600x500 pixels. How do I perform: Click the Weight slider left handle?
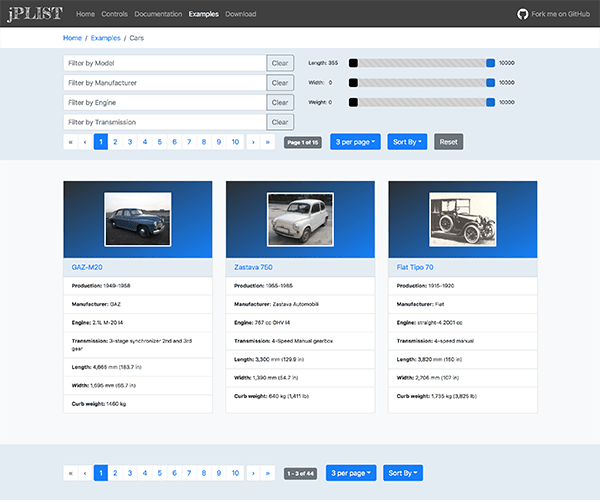pyautogui.click(x=353, y=103)
